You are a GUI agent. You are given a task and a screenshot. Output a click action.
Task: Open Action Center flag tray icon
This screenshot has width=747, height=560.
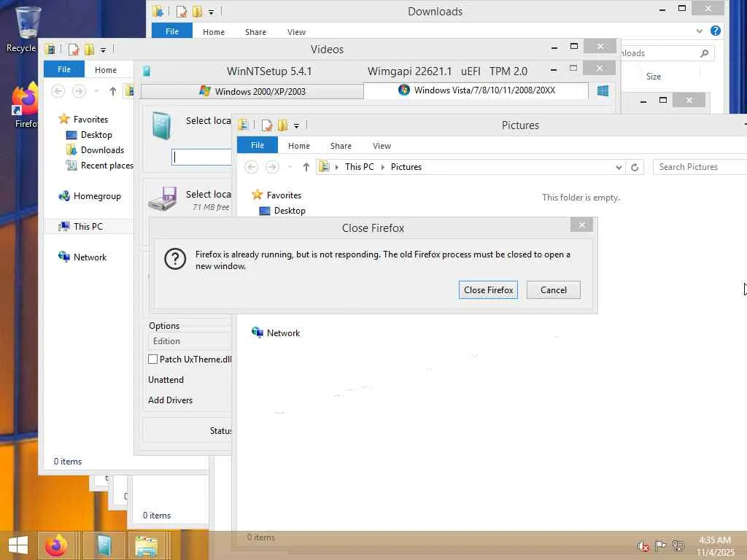660,545
